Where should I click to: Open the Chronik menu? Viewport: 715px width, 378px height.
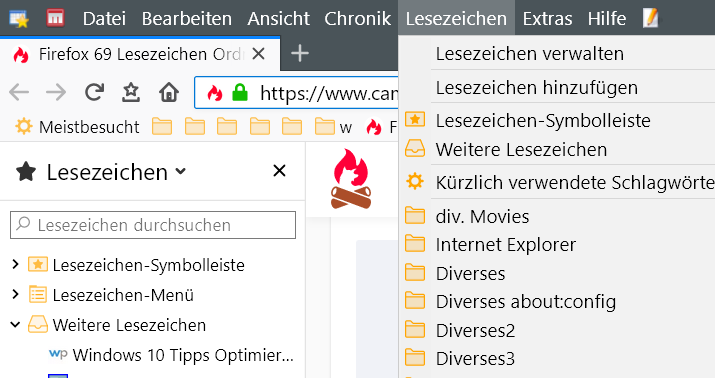click(357, 19)
